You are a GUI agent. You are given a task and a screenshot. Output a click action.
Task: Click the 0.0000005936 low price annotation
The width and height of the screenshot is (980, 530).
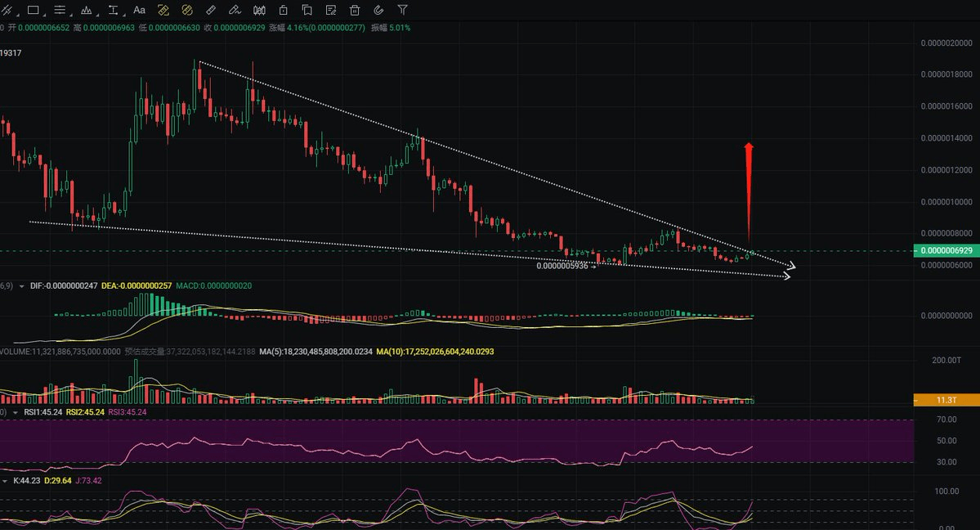click(562, 266)
